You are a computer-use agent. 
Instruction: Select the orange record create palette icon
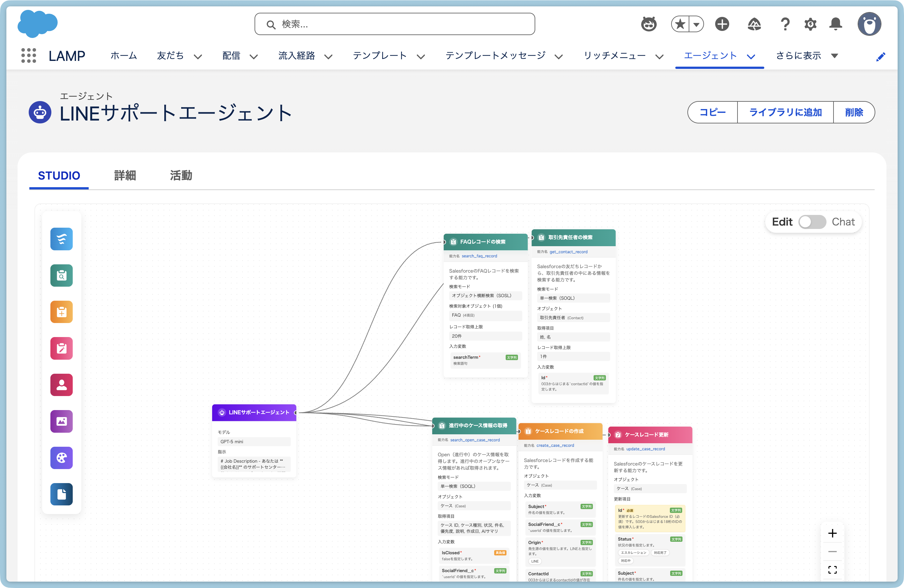[61, 312]
